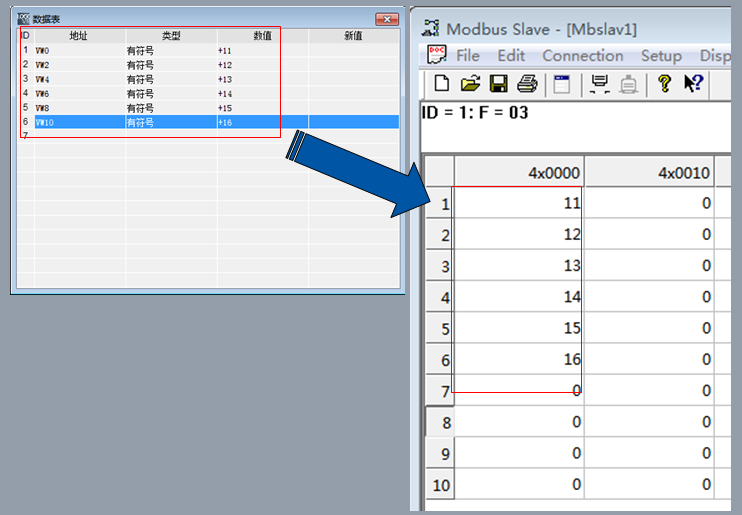Select the highlighted VW10 address cell
This screenshot has width=742, height=515.
[x=80, y=122]
